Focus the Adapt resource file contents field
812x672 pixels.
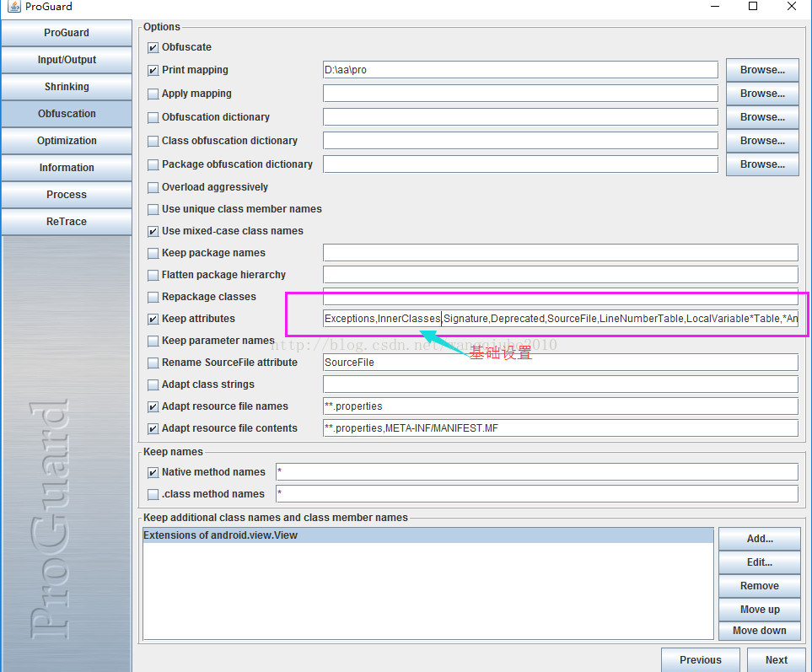pyautogui.click(x=561, y=428)
